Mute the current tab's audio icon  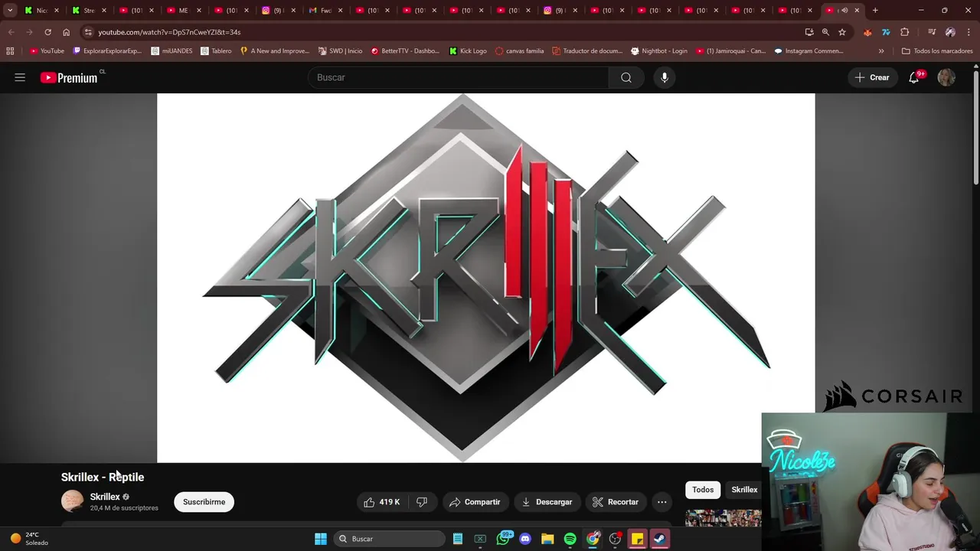coord(844,11)
